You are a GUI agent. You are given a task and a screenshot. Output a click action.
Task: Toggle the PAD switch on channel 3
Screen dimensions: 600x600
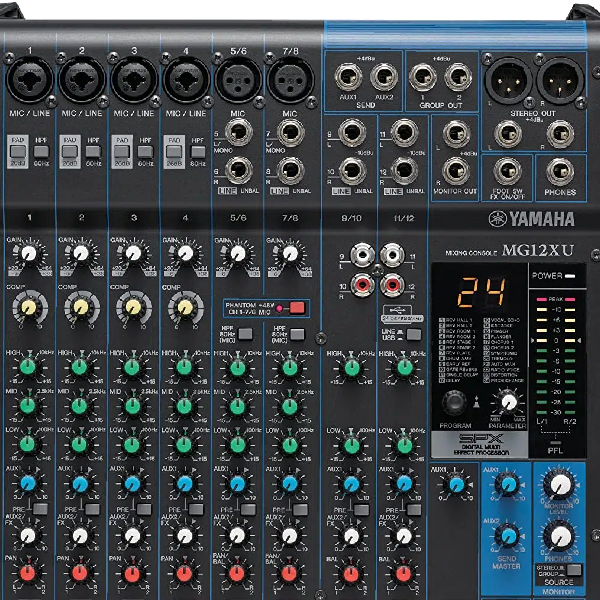[122, 152]
